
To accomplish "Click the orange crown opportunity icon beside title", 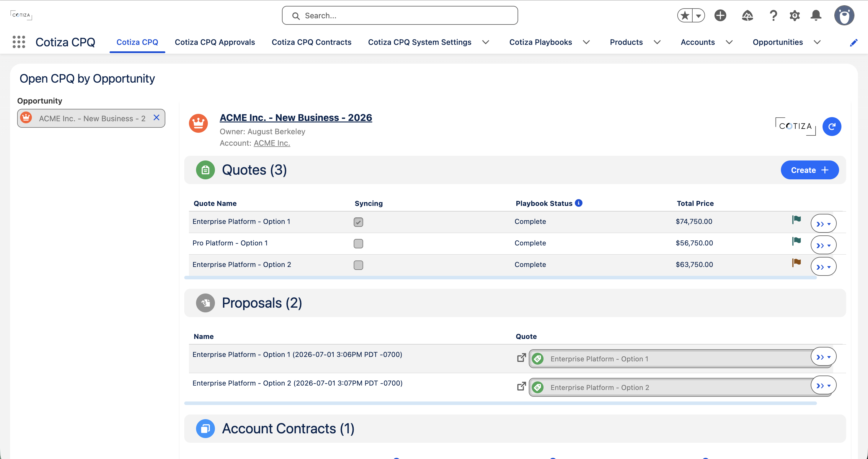I will (198, 123).
